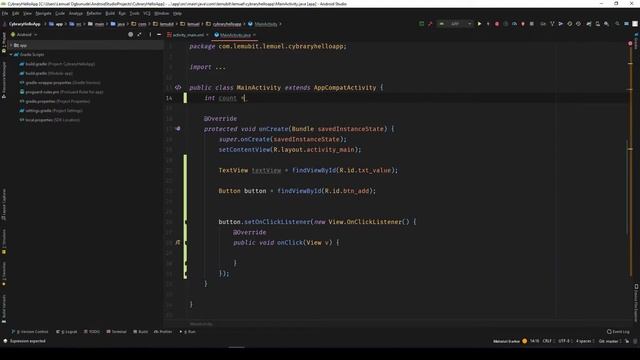Screen dimensions: 640x360
Task: Toggle the Project side tool window
Action: coord(4,42)
